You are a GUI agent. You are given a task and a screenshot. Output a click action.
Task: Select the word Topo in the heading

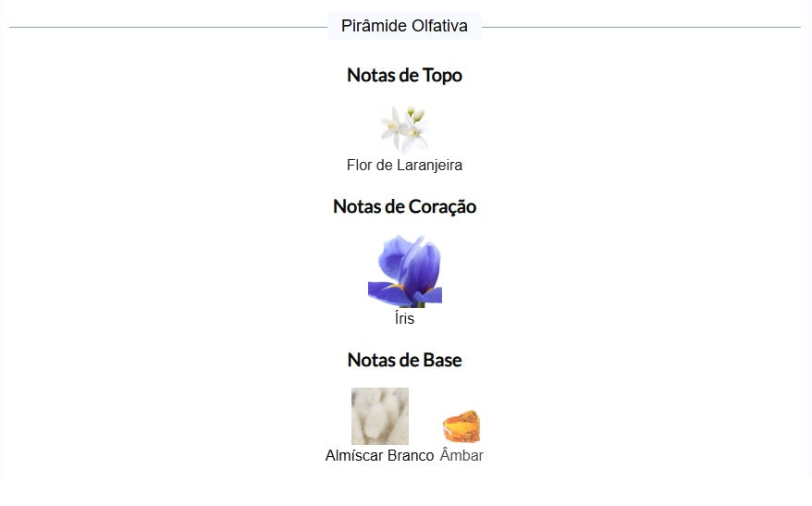coord(442,76)
